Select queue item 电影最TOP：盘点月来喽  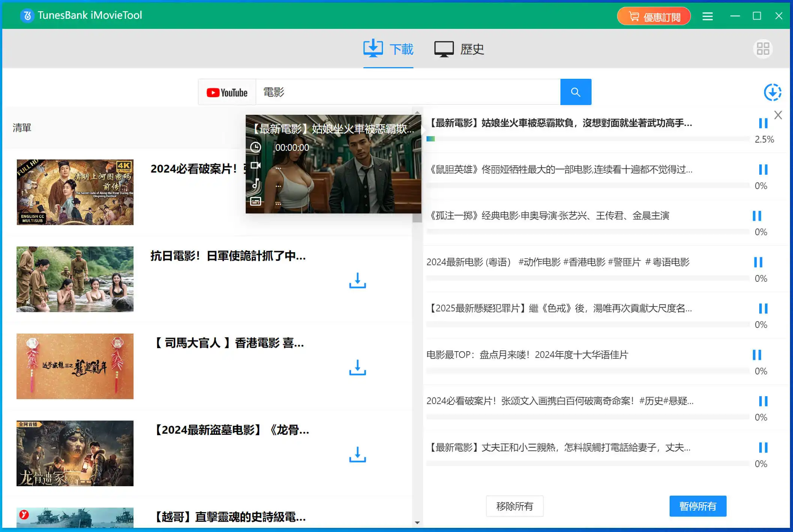527,355
